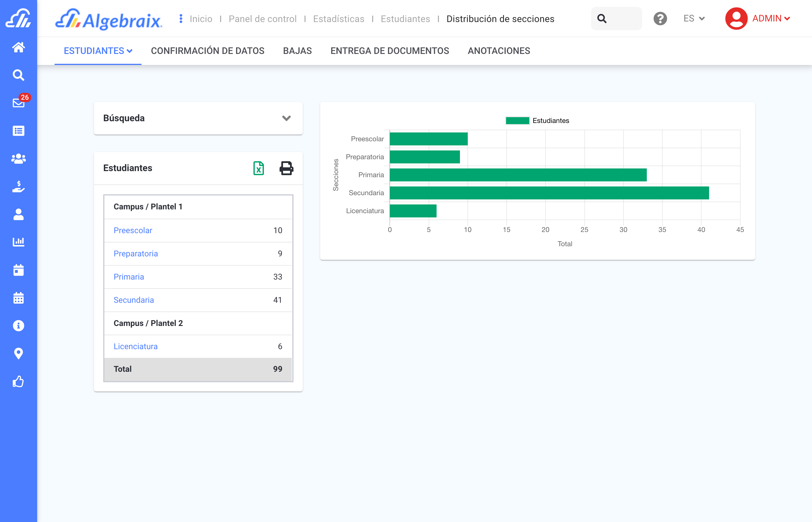
Task: Click the payments hand-dollar sidebar icon
Action: 19,186
